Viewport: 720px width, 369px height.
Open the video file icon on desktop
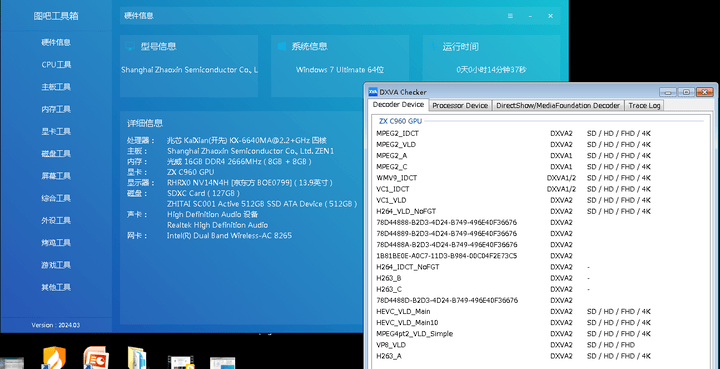181,362
